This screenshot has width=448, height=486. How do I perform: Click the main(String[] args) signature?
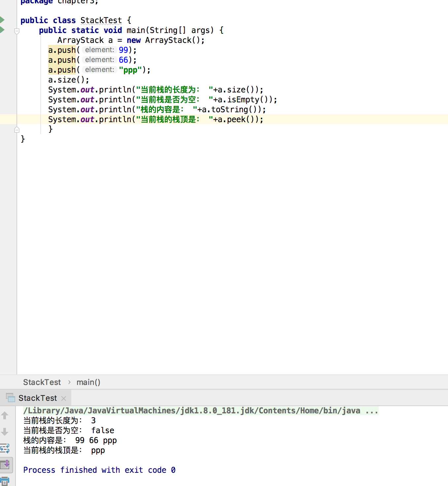pyautogui.click(x=170, y=30)
